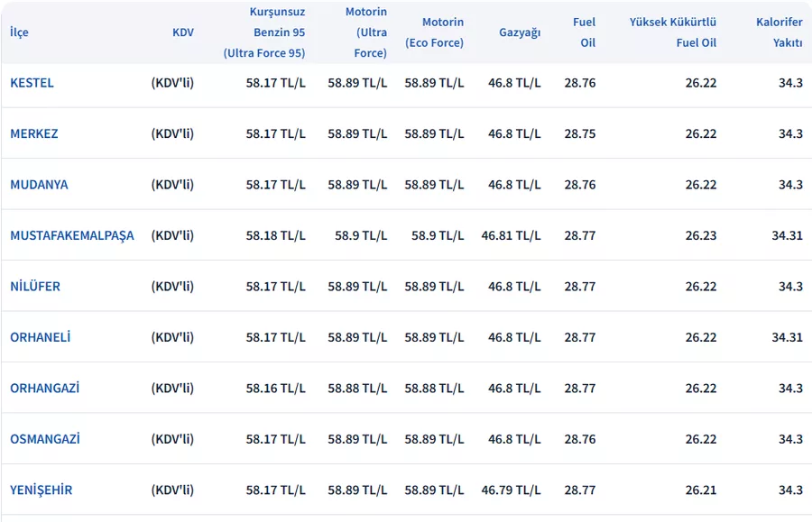Select the Gazyağı column header
Screen dimensions: 812x522
tap(520, 32)
